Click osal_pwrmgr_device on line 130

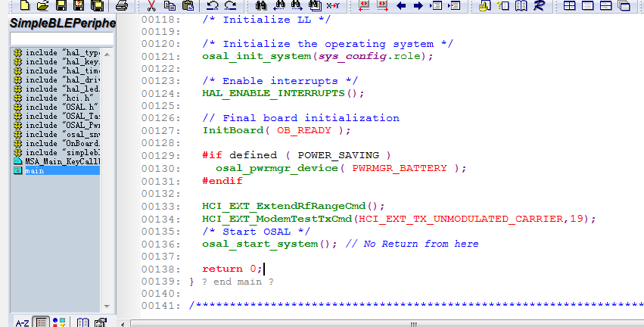277,168
